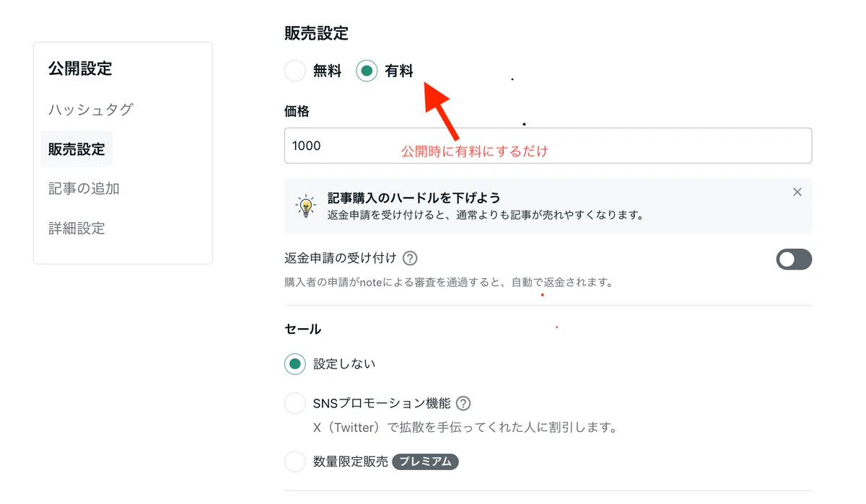Select the 無料 radio option
866x504 pixels.
point(295,71)
